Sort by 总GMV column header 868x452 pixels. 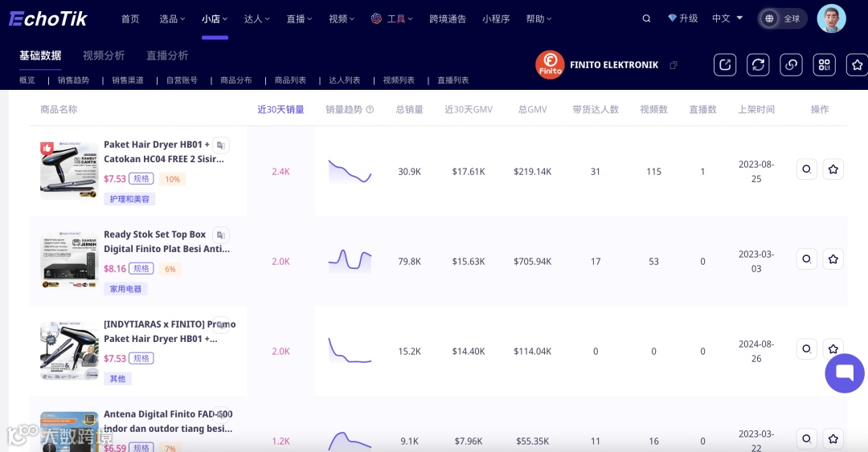(x=533, y=109)
